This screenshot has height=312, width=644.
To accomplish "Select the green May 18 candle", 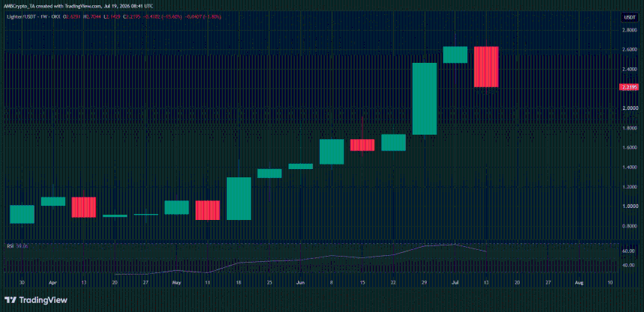I will click(x=239, y=199).
